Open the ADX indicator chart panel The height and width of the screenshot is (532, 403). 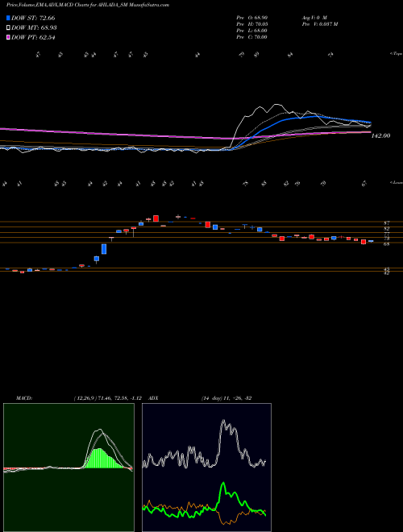click(x=206, y=468)
